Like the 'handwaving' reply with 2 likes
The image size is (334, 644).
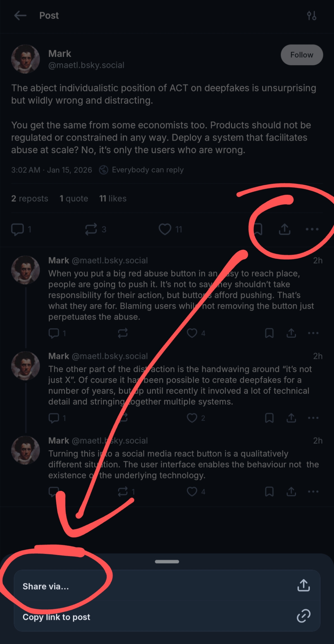point(192,418)
